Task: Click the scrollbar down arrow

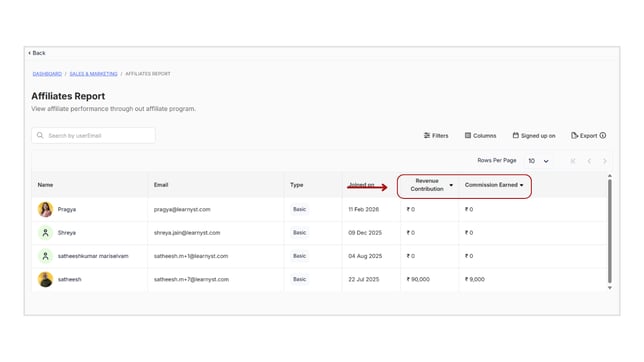Action: 610,288
